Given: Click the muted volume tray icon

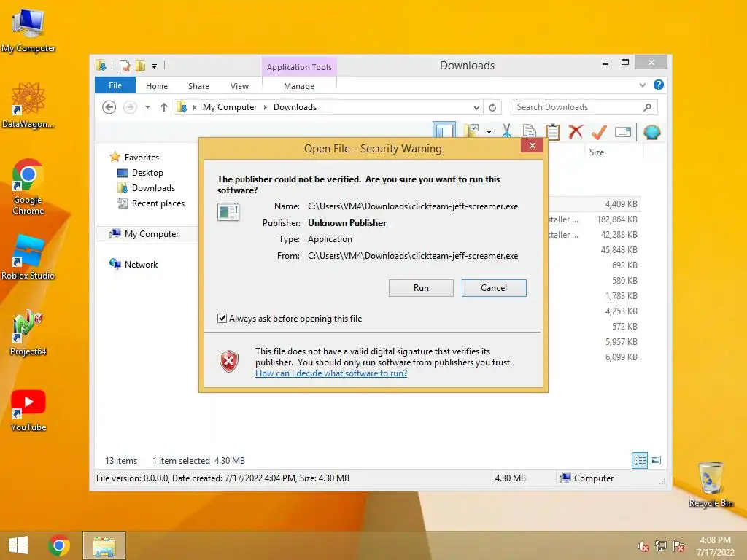Looking at the screenshot, I should point(643,546).
